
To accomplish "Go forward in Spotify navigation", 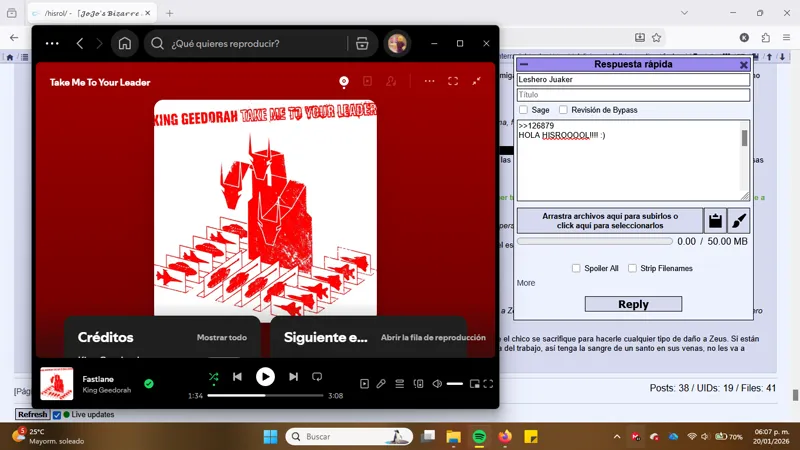I will [99, 43].
